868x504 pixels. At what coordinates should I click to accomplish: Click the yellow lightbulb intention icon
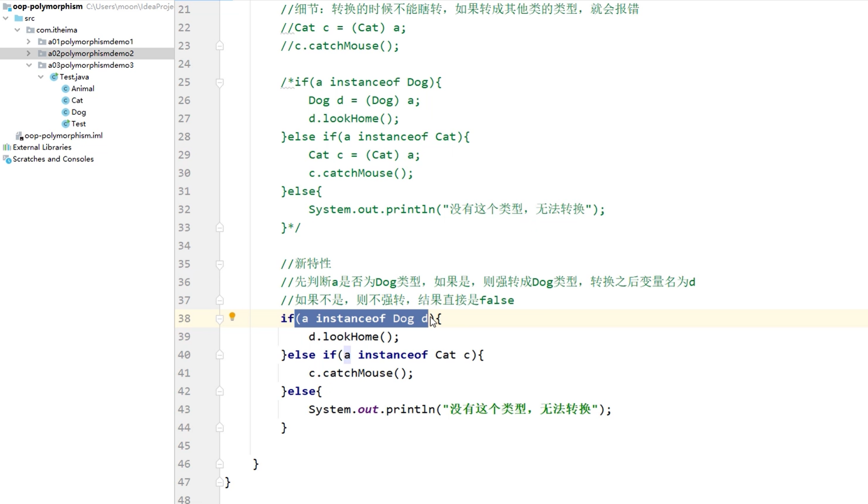[x=232, y=316]
